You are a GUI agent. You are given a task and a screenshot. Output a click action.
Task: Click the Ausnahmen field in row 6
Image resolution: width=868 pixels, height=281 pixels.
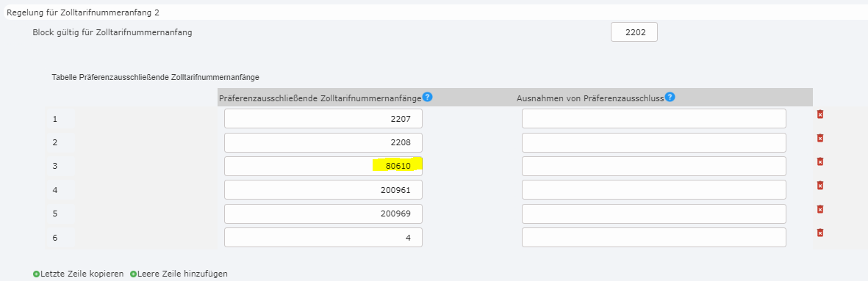654,238
